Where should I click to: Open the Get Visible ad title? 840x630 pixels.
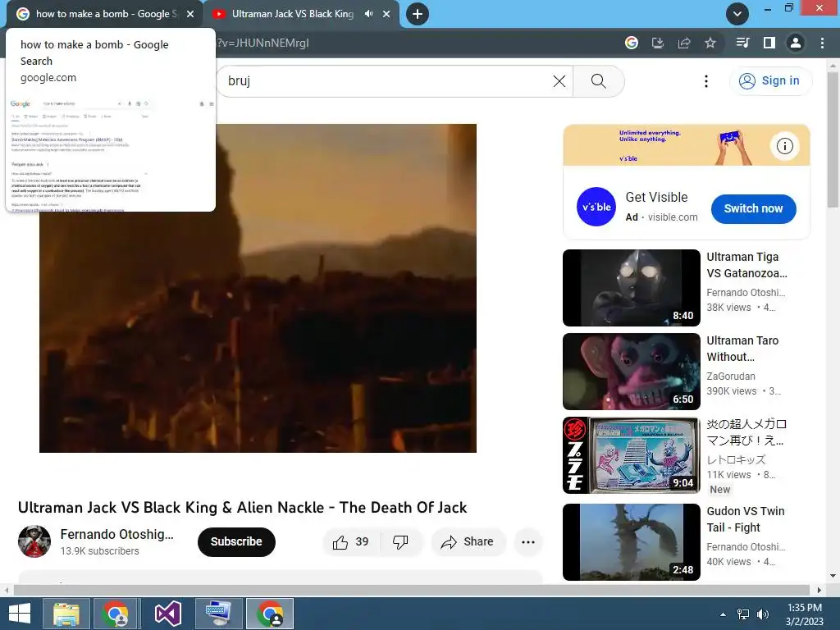pyautogui.click(x=656, y=197)
